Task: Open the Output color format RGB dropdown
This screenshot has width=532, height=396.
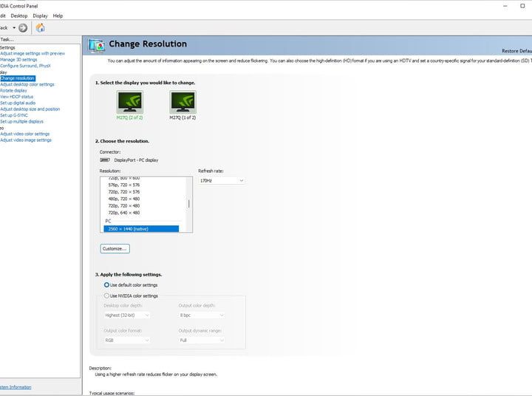Action: pos(127,340)
